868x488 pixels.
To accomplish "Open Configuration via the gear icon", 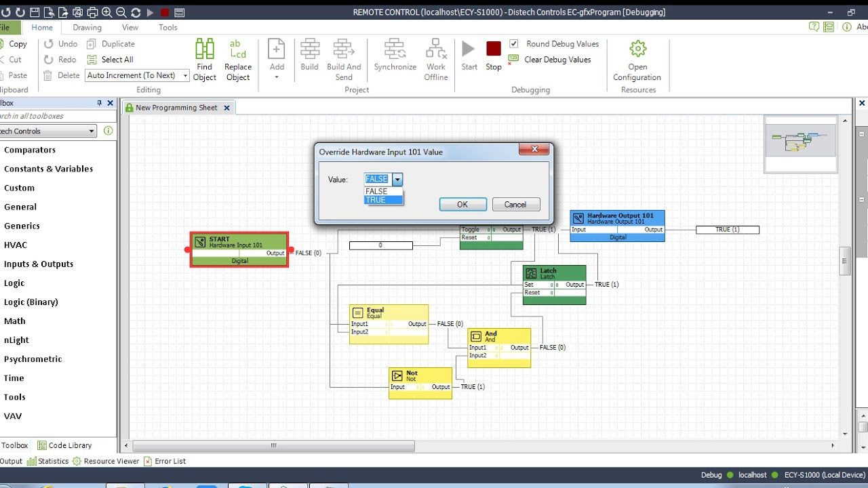I will 637,49.
